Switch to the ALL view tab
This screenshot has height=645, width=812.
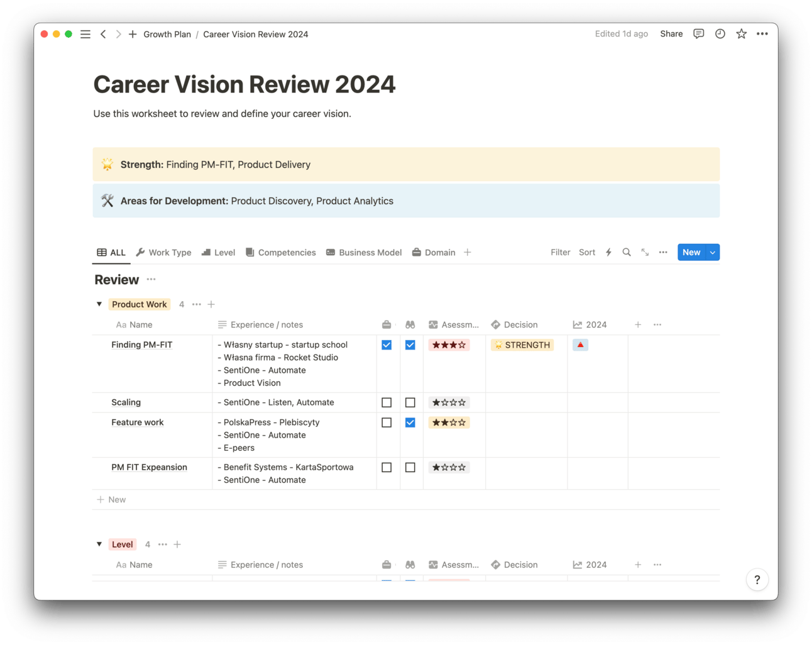click(x=111, y=252)
